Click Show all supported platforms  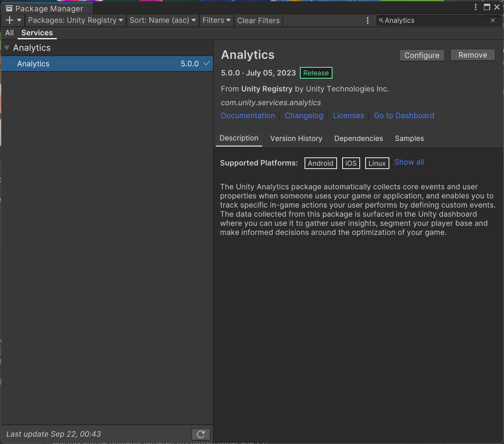(409, 162)
